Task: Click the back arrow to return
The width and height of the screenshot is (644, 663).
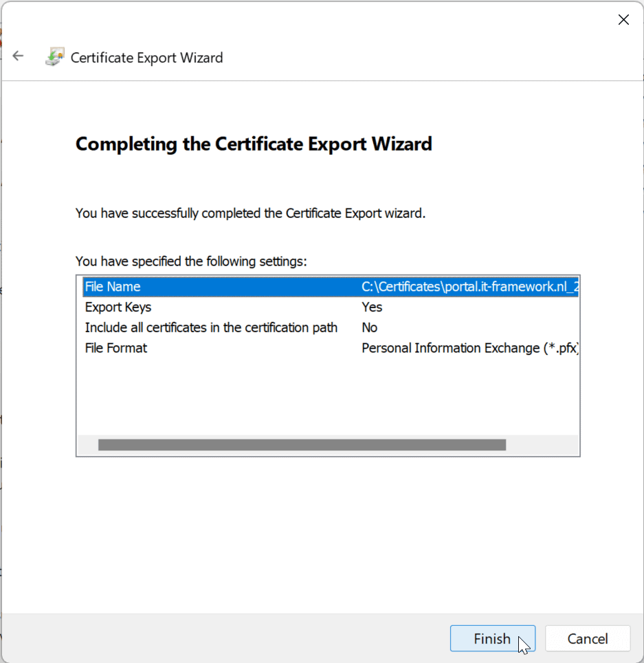Action: pos(18,56)
